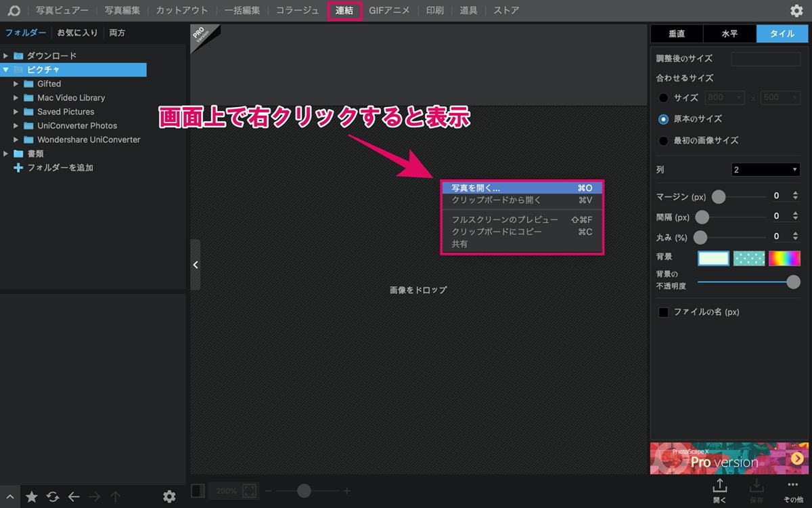Screen dimensions: 812x508
Task: Expand the Gifted folder
Action: (16, 84)
